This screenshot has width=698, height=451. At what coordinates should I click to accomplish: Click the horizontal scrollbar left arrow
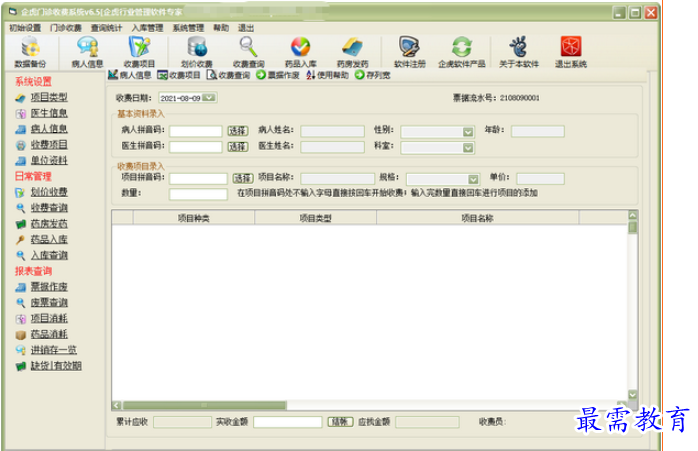[x=117, y=405]
